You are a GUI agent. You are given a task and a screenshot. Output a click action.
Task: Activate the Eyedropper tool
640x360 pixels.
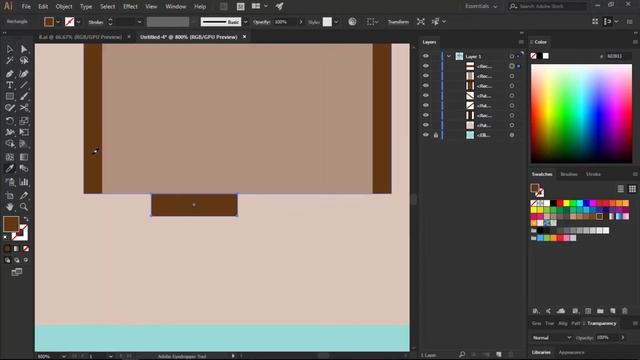click(10, 169)
